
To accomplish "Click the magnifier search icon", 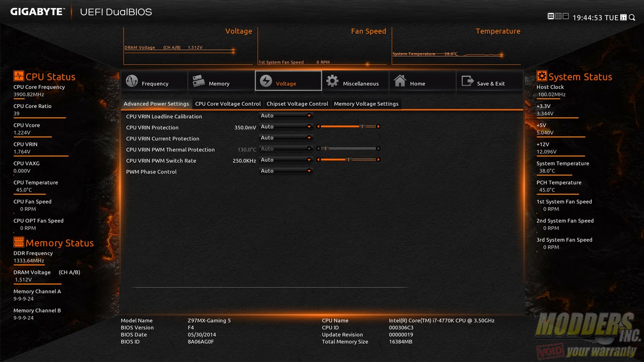I will pos(631,17).
